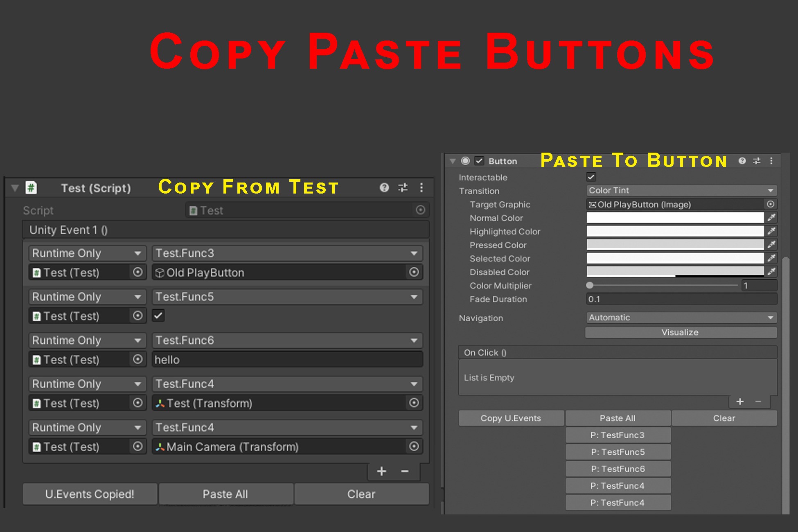Viewport: 798px width, 532px height.
Task: Click the P: TestFunc3 paste button
Action: pyautogui.click(x=618, y=435)
